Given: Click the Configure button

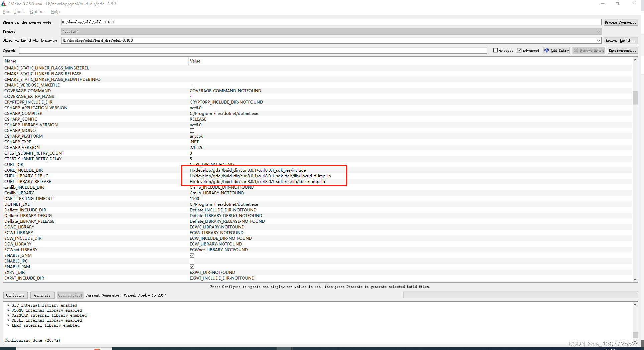Looking at the screenshot, I should click(15, 295).
